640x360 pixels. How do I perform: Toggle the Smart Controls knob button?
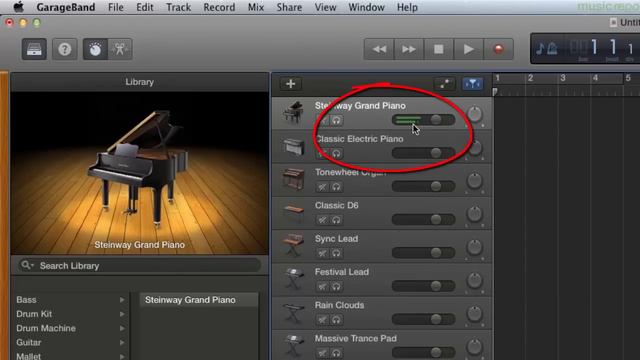(96, 49)
